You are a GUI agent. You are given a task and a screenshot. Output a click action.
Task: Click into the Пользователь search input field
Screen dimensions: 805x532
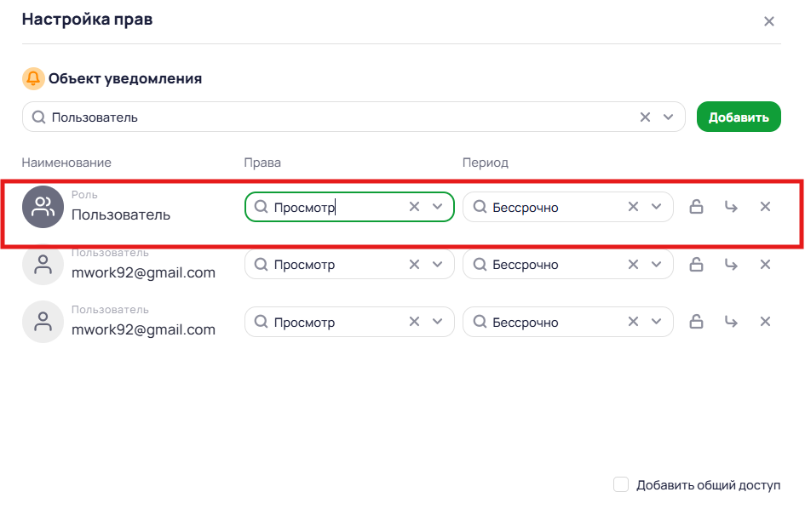pos(341,117)
